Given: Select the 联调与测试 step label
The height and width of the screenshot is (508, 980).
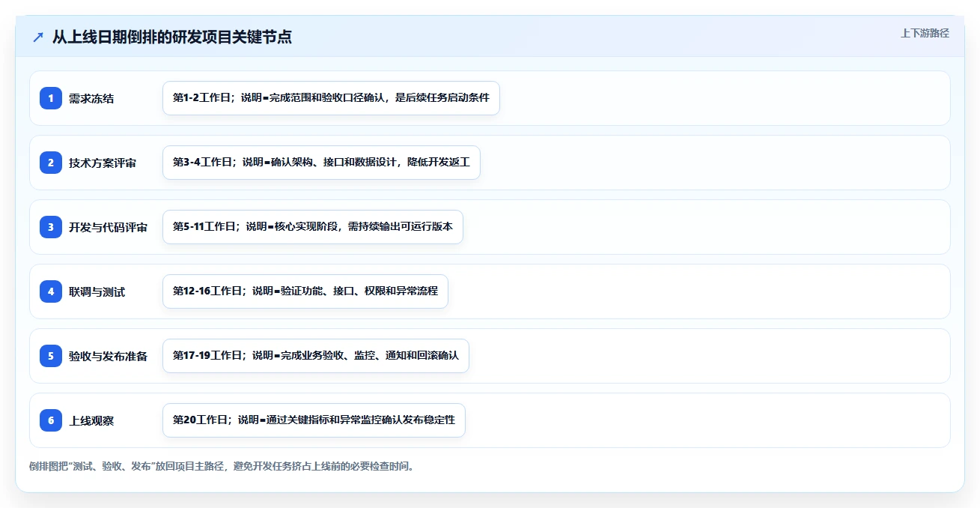Looking at the screenshot, I should tap(97, 291).
